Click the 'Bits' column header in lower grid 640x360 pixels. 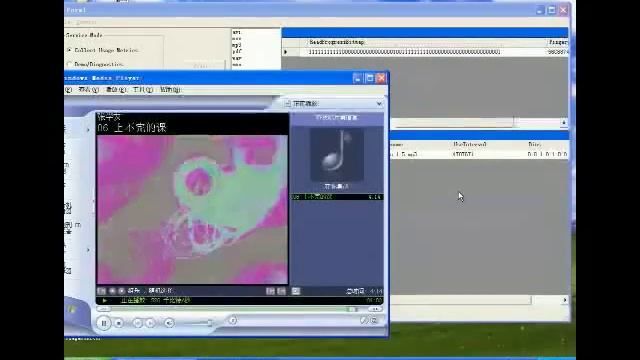[x=534, y=144]
